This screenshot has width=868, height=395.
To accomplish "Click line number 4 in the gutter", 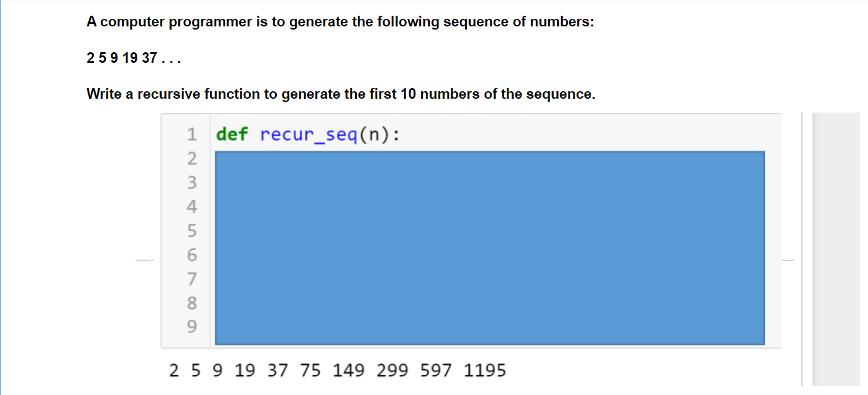I will [x=192, y=206].
